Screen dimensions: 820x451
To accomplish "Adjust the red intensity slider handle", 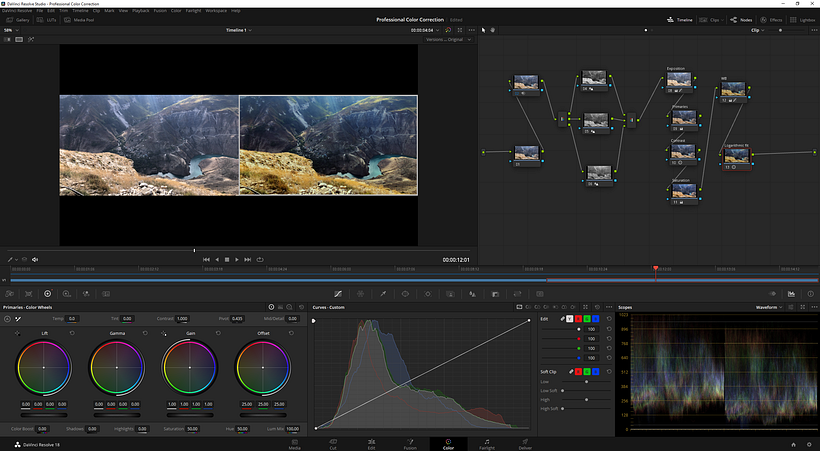I will (x=578, y=339).
